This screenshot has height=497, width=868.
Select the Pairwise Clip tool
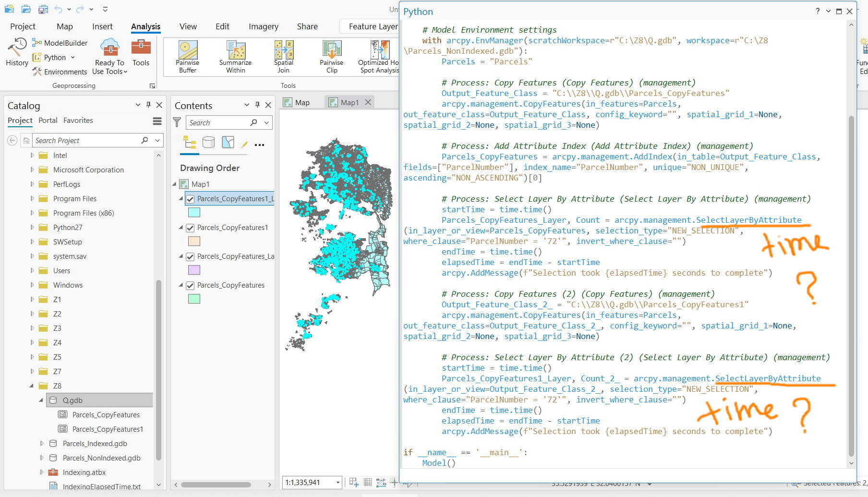[x=331, y=55]
